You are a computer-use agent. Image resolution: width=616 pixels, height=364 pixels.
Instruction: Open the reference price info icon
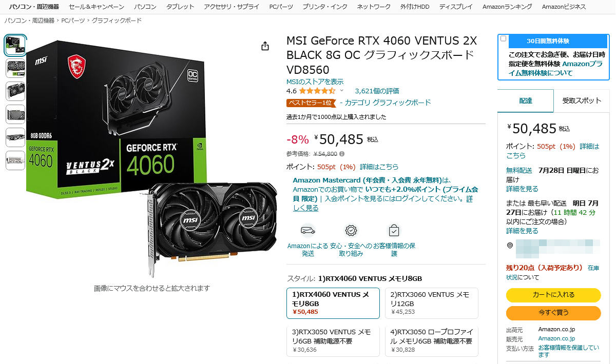(342, 153)
